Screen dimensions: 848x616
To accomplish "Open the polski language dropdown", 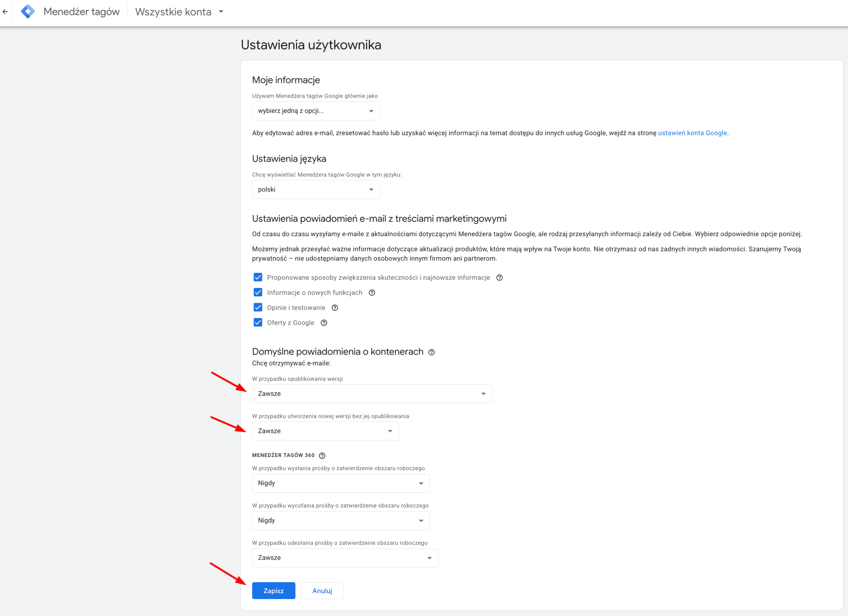I will click(316, 190).
